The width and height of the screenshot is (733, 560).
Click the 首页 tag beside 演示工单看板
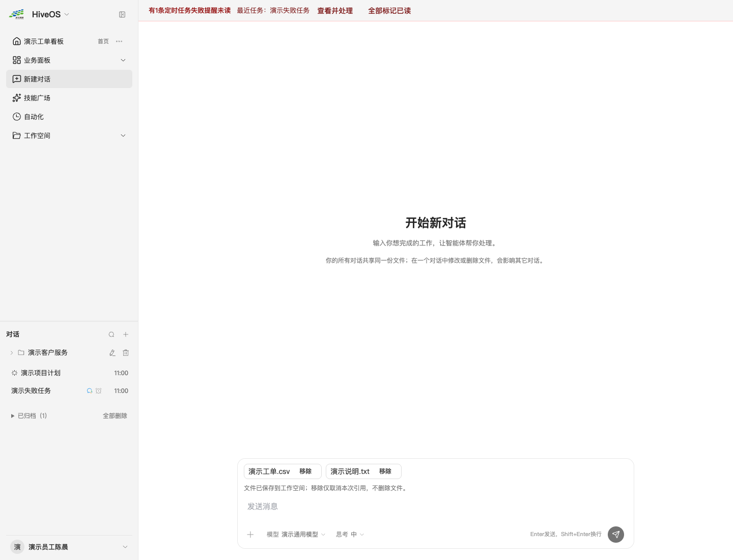click(103, 41)
